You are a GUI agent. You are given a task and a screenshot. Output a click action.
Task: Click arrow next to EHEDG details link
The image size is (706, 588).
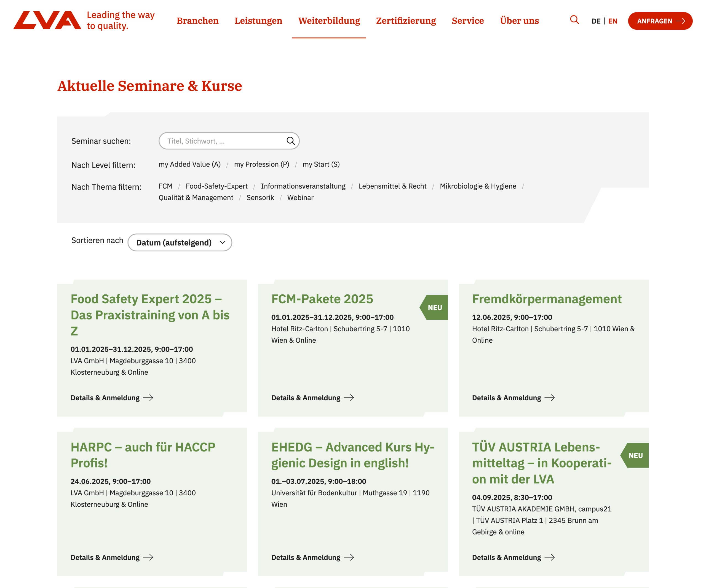tap(349, 557)
